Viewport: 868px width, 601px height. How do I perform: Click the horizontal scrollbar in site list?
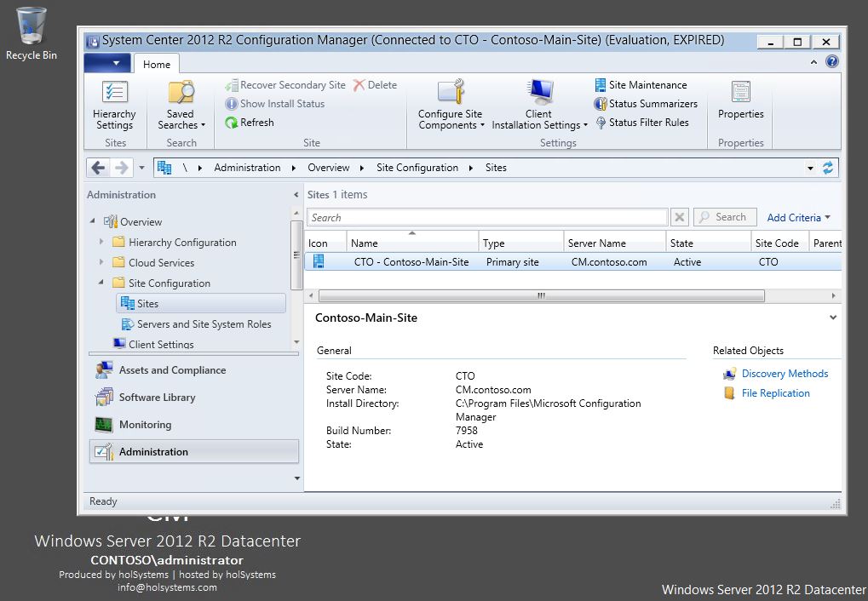[x=542, y=296]
